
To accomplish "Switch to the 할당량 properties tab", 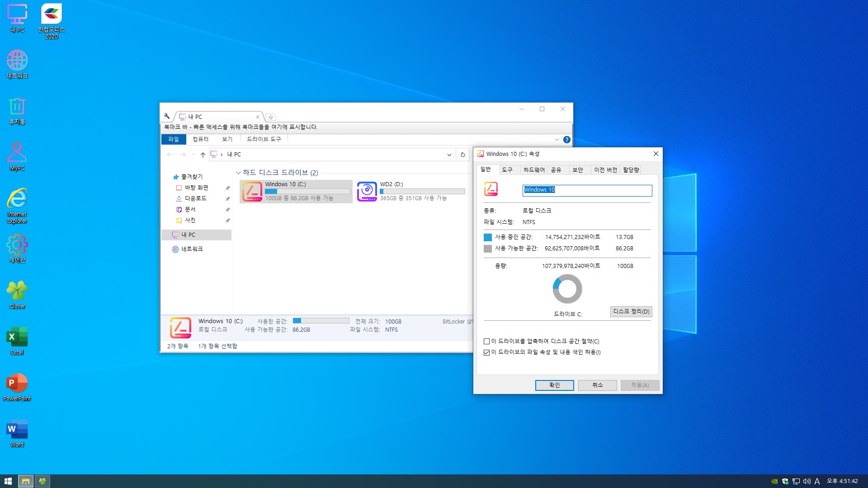I will (x=631, y=170).
